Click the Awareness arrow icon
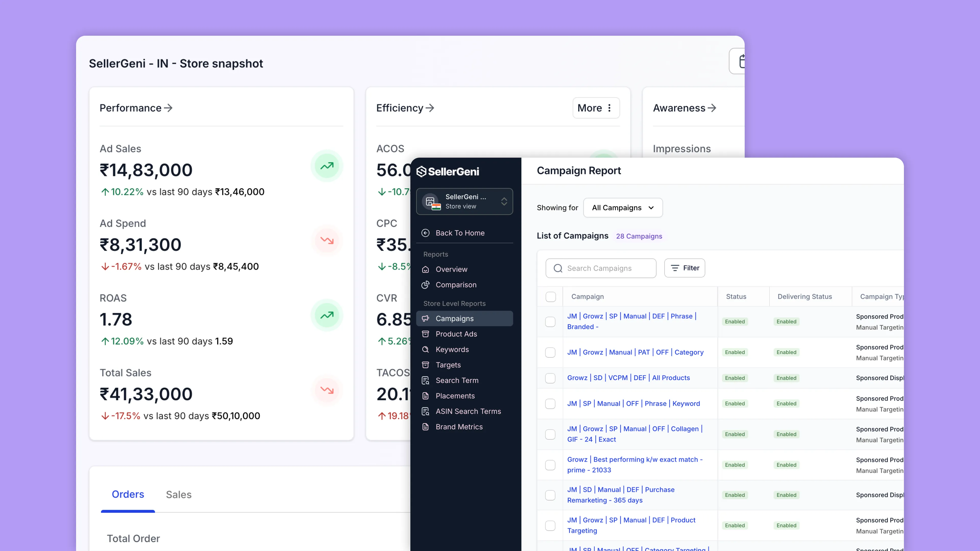The width and height of the screenshot is (980, 551). [712, 108]
